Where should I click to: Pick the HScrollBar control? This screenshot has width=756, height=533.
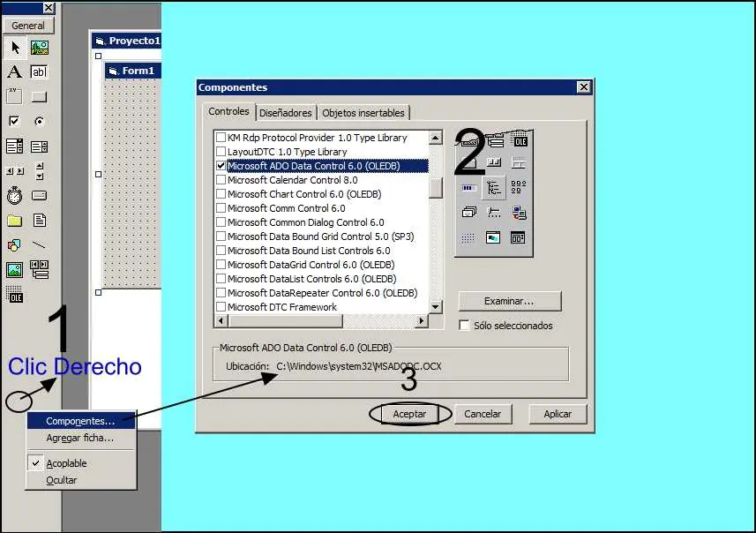(x=14, y=170)
